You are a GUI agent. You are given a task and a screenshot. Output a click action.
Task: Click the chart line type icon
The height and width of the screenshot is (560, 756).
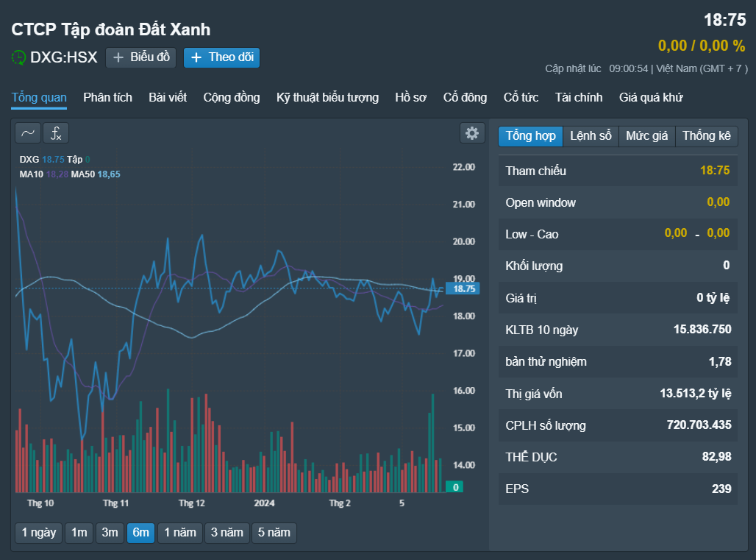coord(28,133)
